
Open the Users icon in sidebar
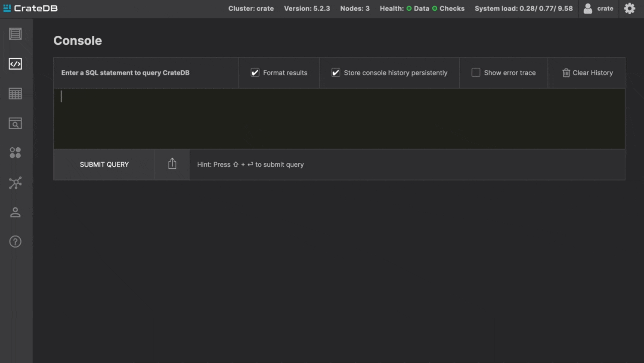point(15,212)
